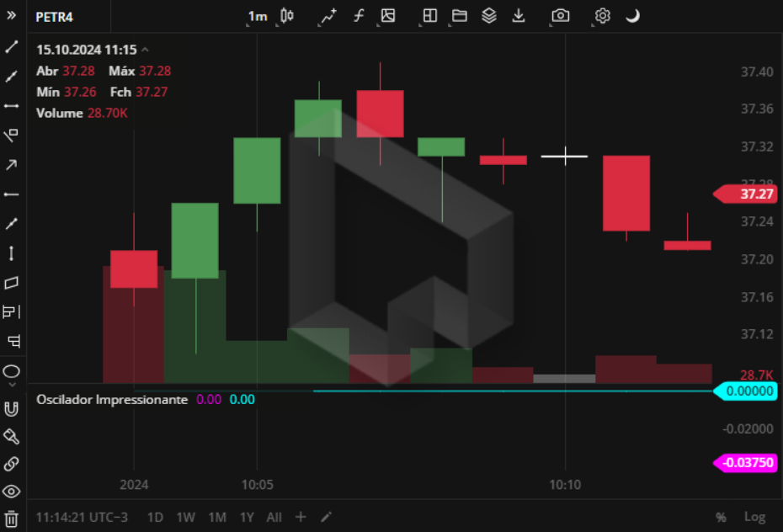Click the 10:05 time axis label
Screen dimensions: 783x532
tap(257, 485)
